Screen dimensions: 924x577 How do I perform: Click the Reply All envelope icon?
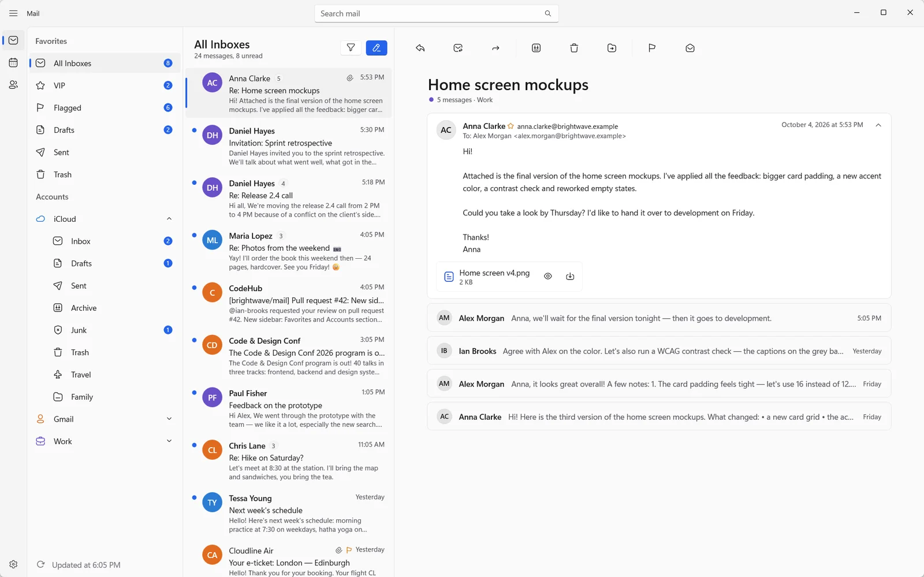tap(458, 48)
